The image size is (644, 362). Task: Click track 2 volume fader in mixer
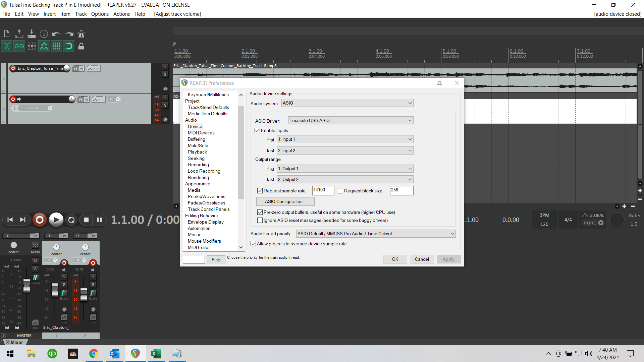click(x=84, y=294)
